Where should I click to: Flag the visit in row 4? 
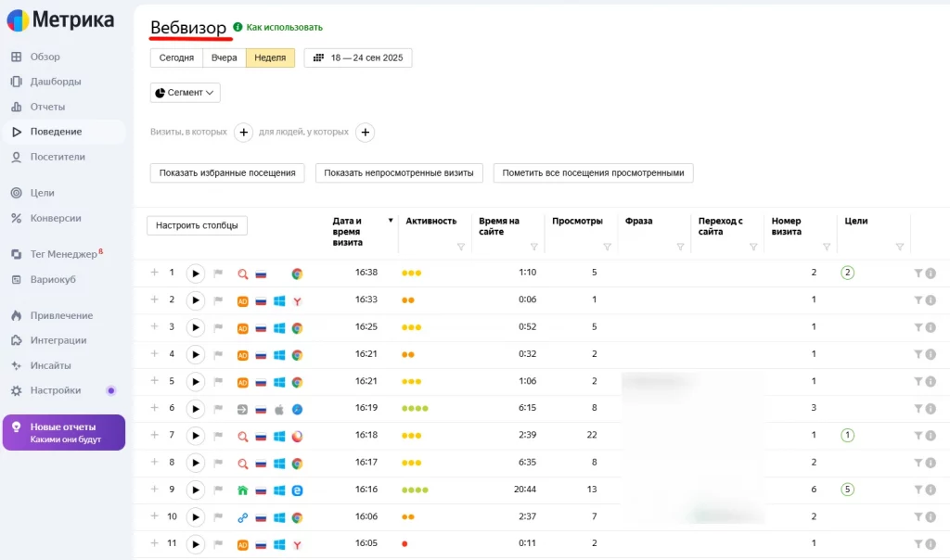pos(217,354)
